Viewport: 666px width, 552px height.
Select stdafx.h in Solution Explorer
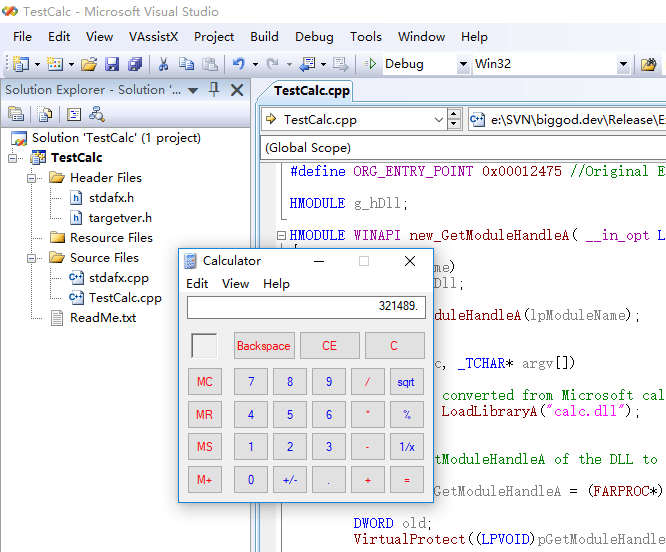pos(111,198)
